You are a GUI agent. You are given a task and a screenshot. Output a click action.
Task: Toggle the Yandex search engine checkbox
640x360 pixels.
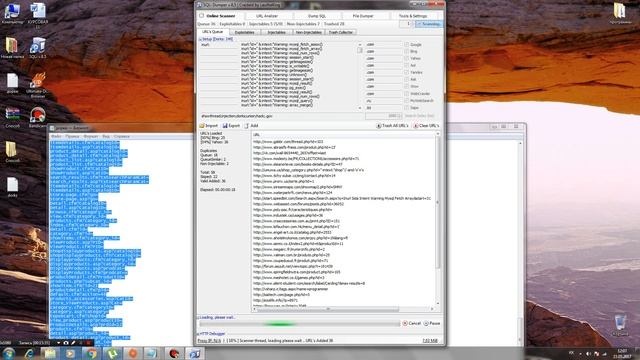[407, 72]
